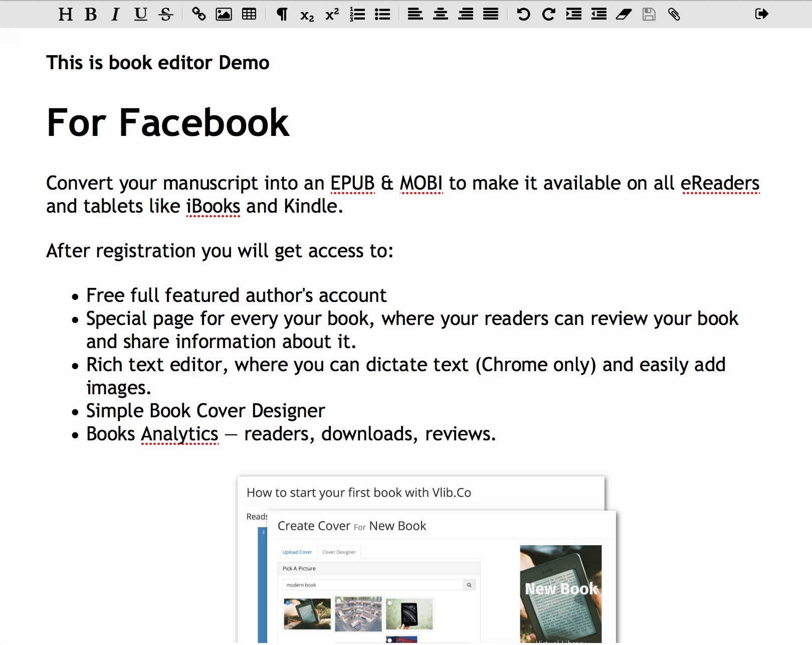Clear formatting with eraser icon
The height and width of the screenshot is (645, 812).
624,15
